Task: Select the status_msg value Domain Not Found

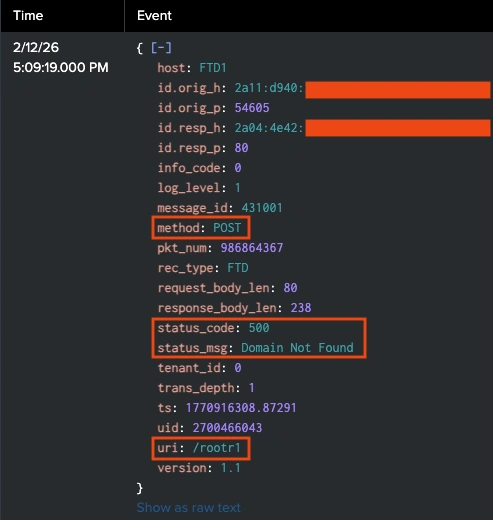Action: pos(297,348)
